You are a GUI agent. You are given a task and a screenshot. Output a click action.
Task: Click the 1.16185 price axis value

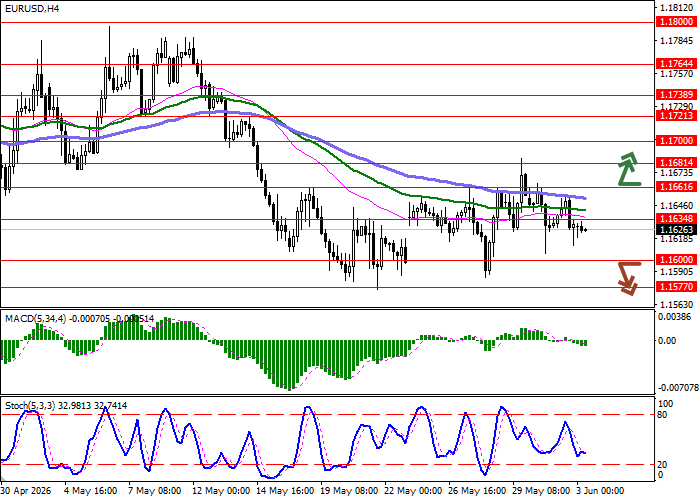tap(677, 239)
